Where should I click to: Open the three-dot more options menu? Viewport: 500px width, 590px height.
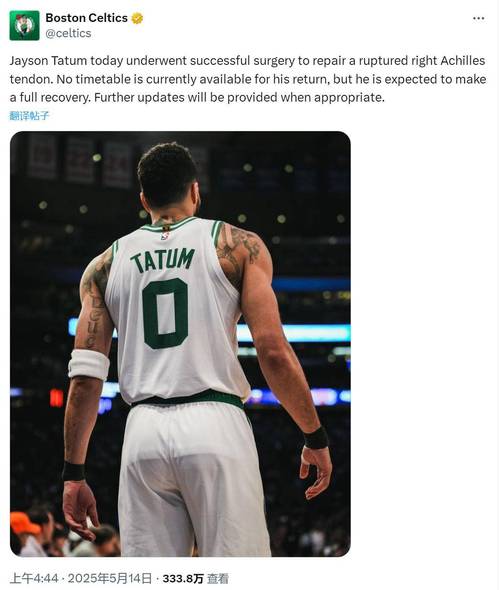tap(478, 18)
